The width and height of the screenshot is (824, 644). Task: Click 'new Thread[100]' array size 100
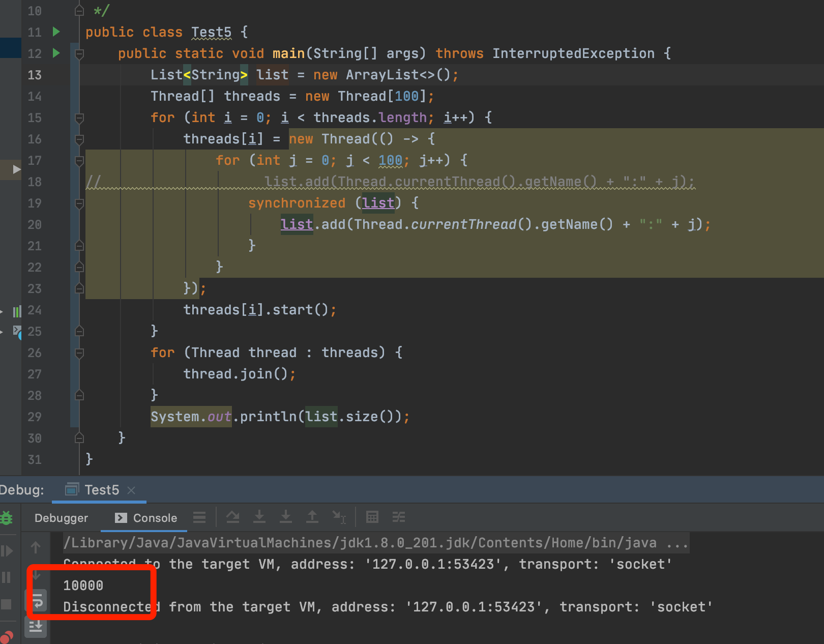click(407, 96)
